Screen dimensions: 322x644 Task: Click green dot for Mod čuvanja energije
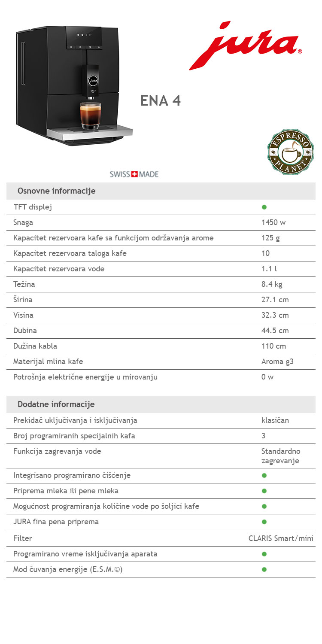click(x=264, y=569)
